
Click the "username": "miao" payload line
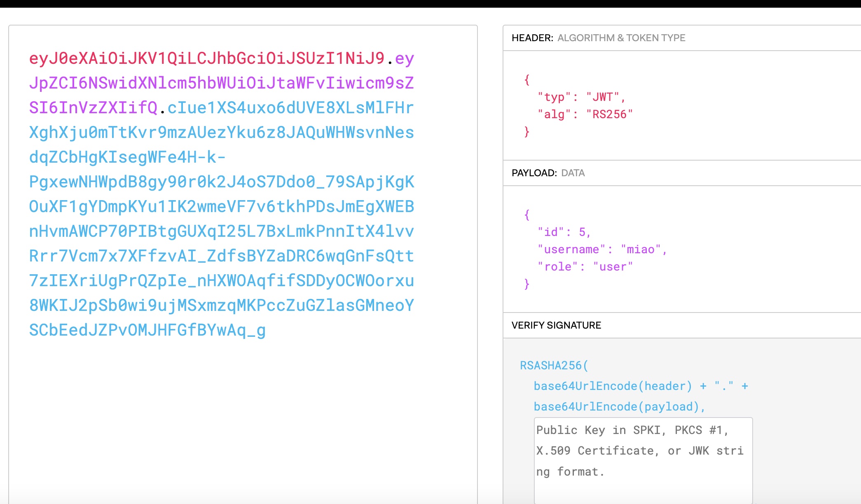pos(602,250)
